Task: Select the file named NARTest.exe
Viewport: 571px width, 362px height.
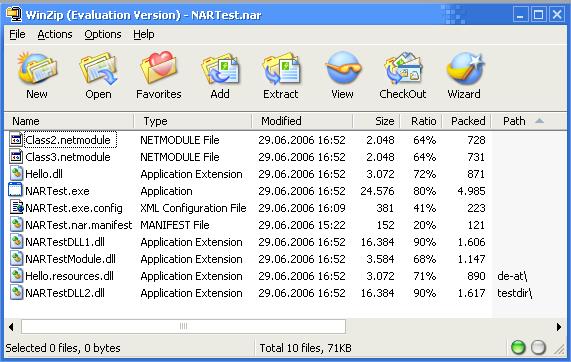Action: [x=57, y=191]
